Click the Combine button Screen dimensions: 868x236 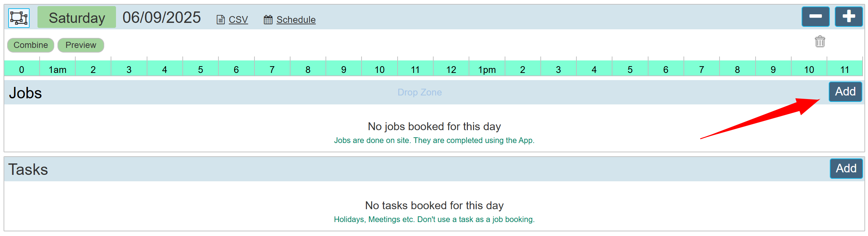(31, 45)
